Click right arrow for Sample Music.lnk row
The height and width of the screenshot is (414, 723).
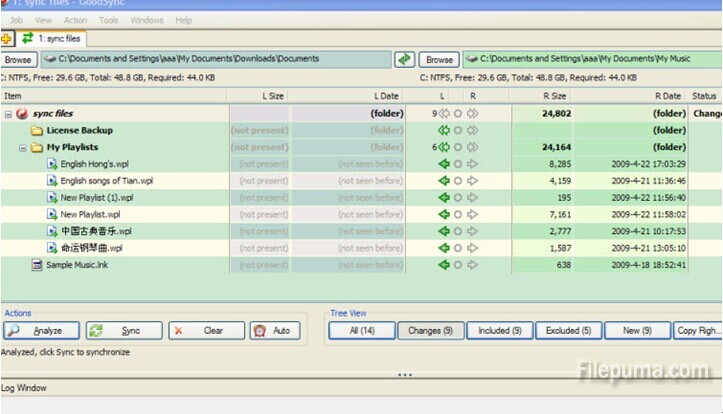472,265
